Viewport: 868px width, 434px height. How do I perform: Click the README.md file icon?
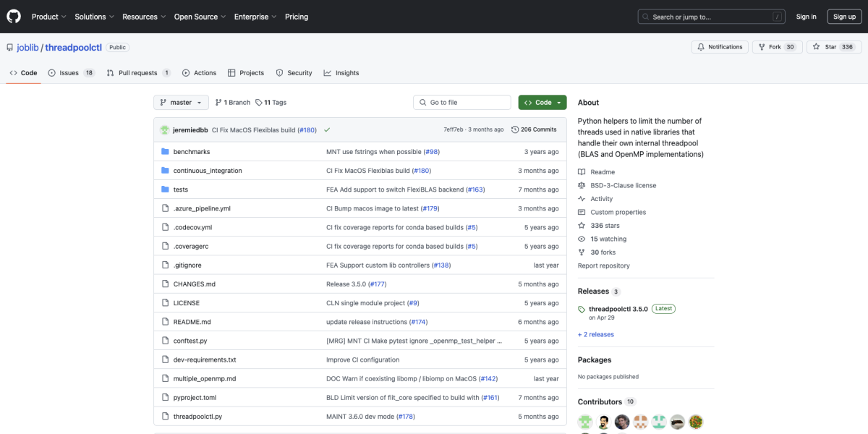(x=165, y=322)
